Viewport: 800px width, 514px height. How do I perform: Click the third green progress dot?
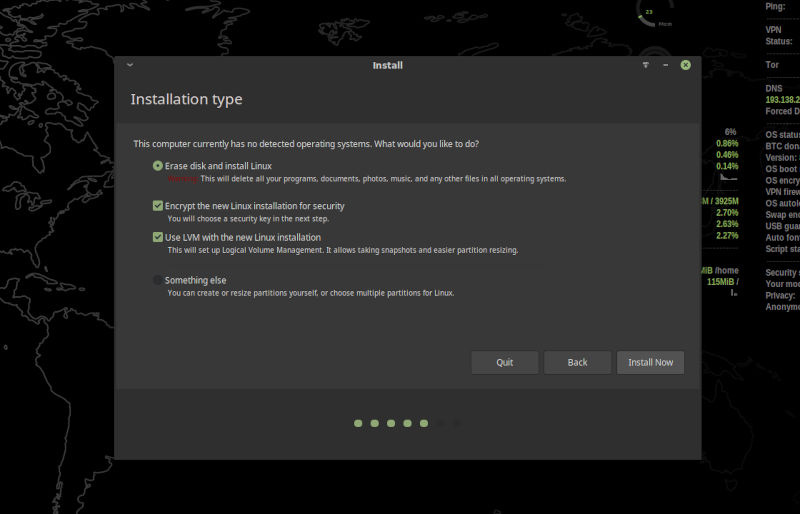coord(391,423)
